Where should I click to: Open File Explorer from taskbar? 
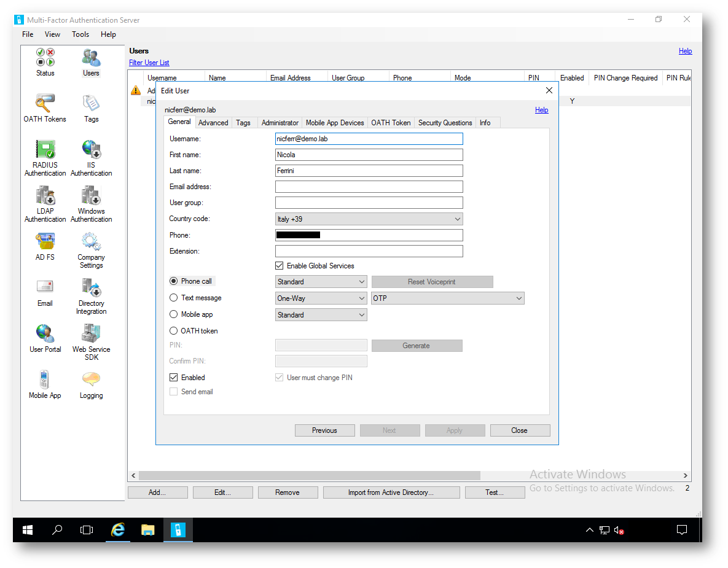pyautogui.click(x=147, y=530)
